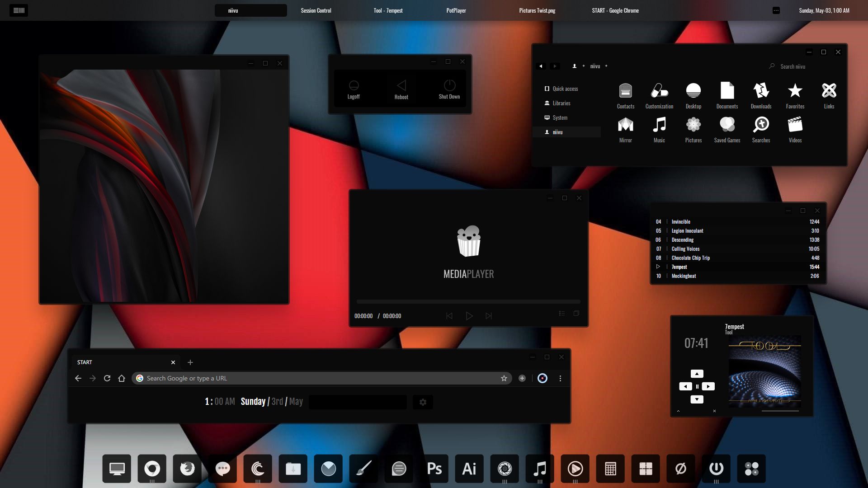
Task: Open the Saved Games folder
Action: pos(727,129)
